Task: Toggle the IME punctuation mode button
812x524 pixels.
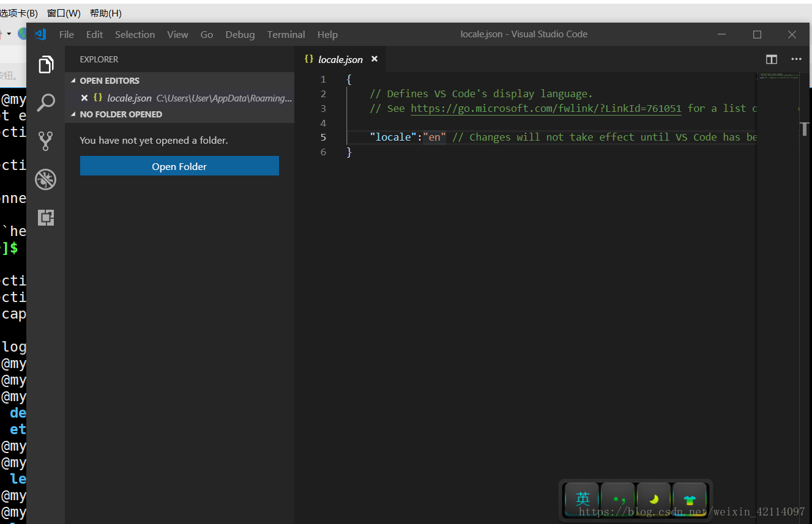Action: [618, 499]
